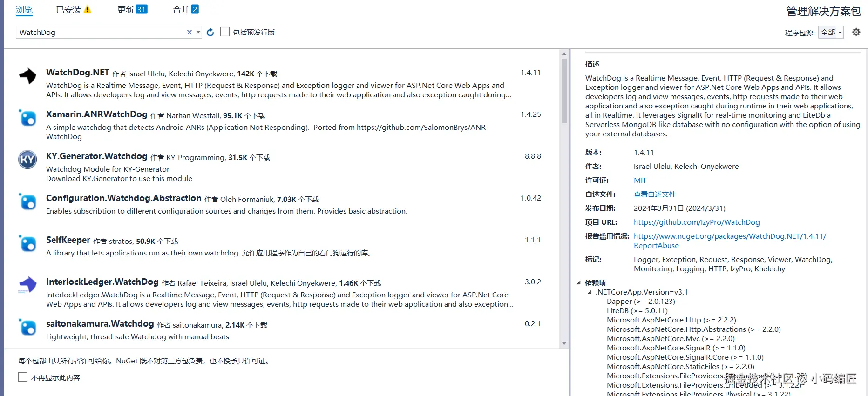
Task: Select the saitonakamura.Watchdog package title
Action: tap(100, 324)
